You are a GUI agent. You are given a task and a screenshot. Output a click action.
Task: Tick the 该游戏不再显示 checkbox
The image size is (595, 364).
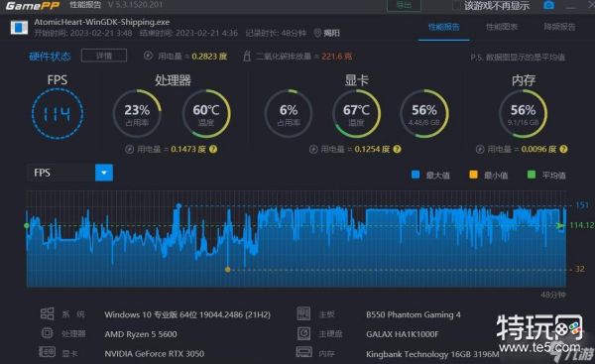click(457, 6)
